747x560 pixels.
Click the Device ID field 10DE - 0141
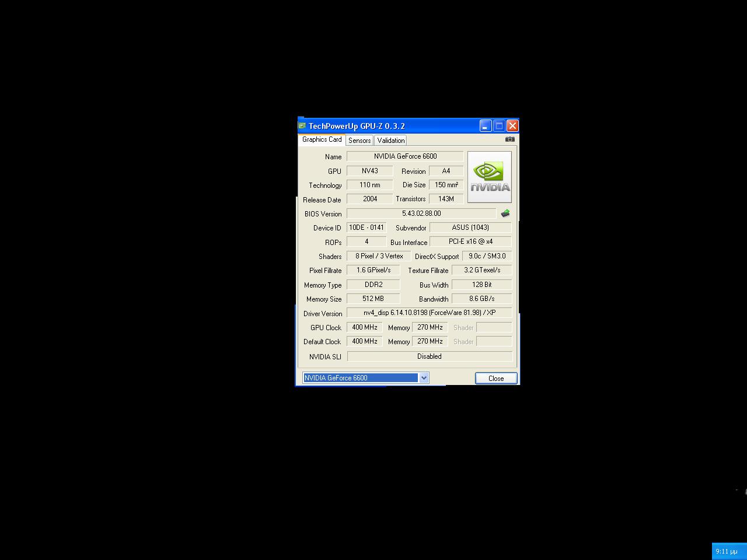366,228
